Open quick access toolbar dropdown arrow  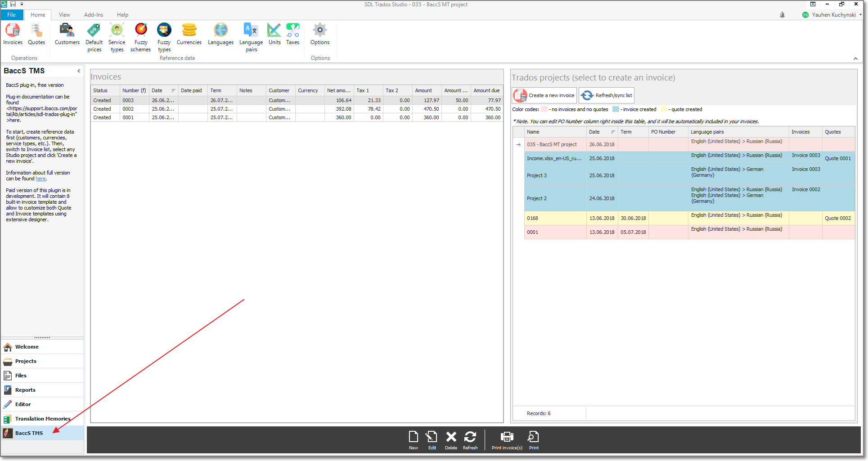click(x=22, y=4)
